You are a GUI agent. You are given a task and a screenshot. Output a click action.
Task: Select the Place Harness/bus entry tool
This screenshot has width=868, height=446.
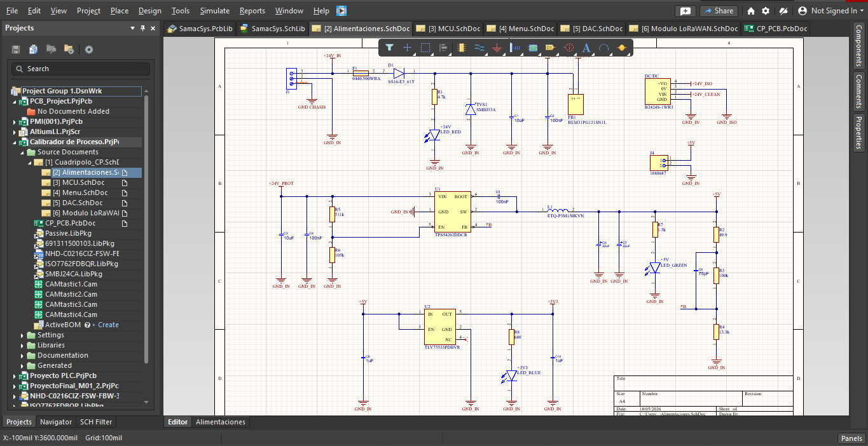[x=516, y=48]
